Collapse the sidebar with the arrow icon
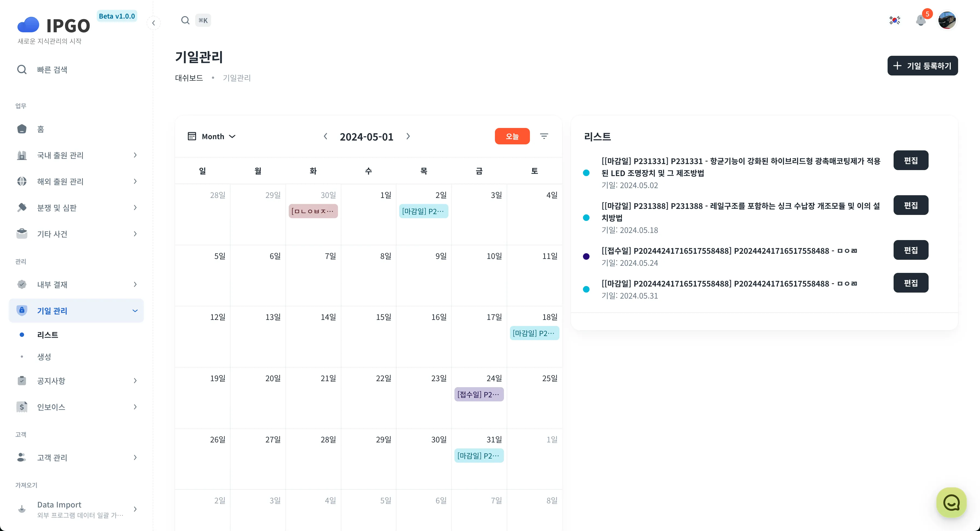 153,23
